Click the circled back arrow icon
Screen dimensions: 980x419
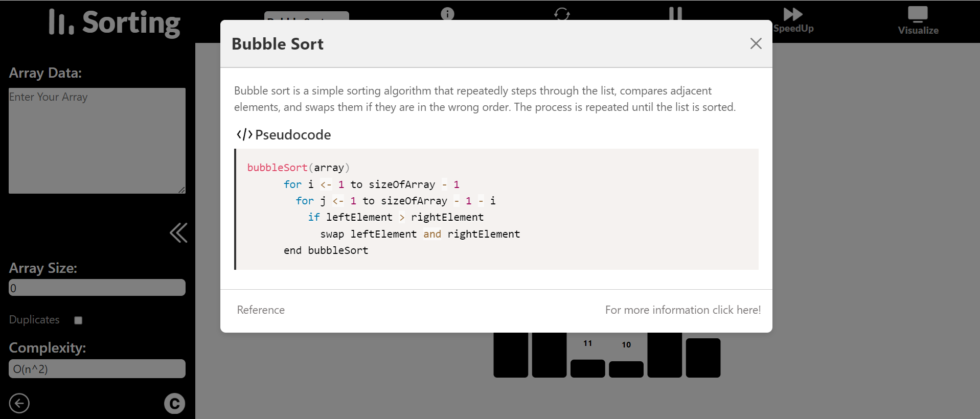19,403
